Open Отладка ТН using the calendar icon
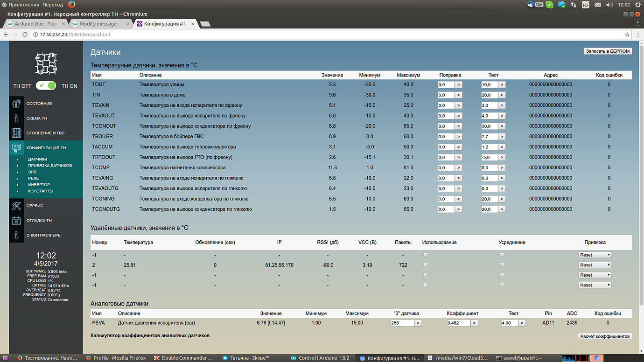Viewport: 644px width, 362px height. (x=16, y=220)
